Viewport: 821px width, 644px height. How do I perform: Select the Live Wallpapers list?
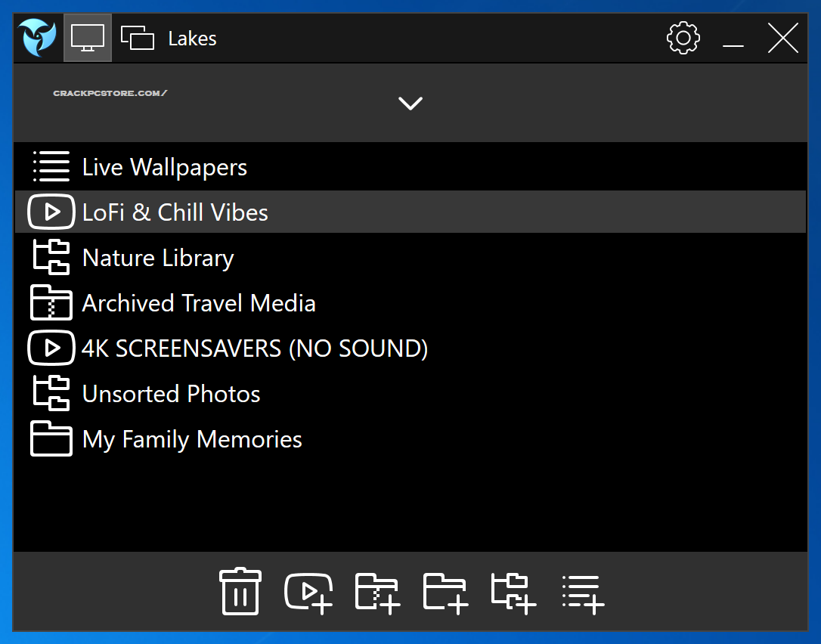(165, 167)
